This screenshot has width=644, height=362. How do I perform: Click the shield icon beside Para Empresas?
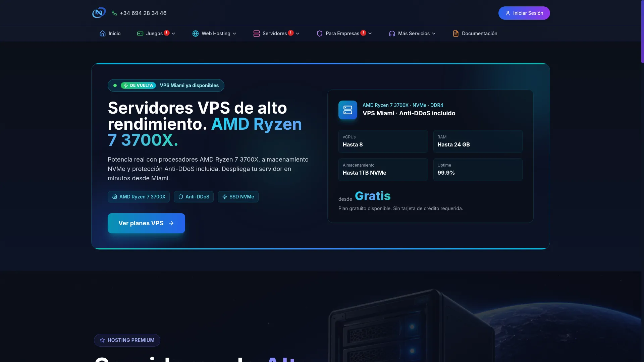pyautogui.click(x=320, y=34)
